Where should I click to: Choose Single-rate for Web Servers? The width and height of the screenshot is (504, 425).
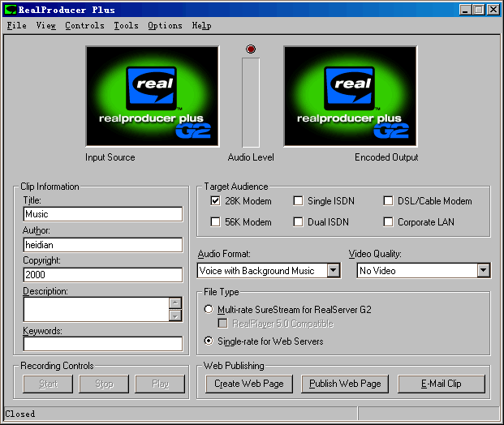[x=209, y=341]
